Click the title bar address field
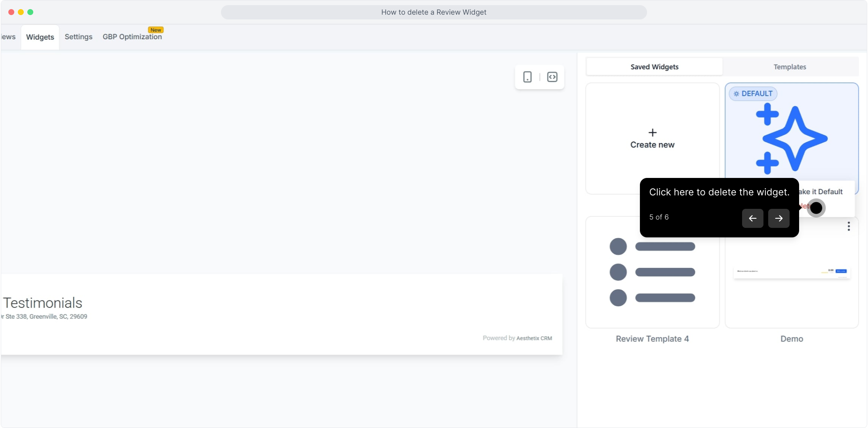868x428 pixels. coord(434,12)
